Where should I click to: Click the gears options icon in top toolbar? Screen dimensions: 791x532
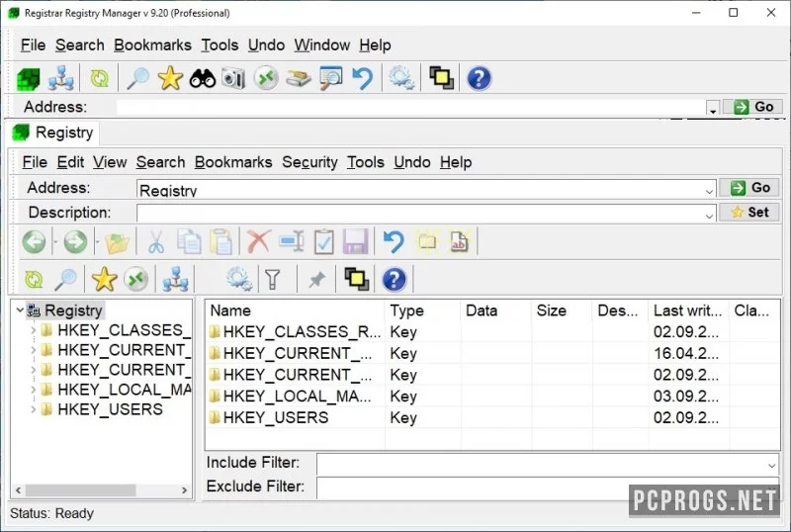click(401, 79)
